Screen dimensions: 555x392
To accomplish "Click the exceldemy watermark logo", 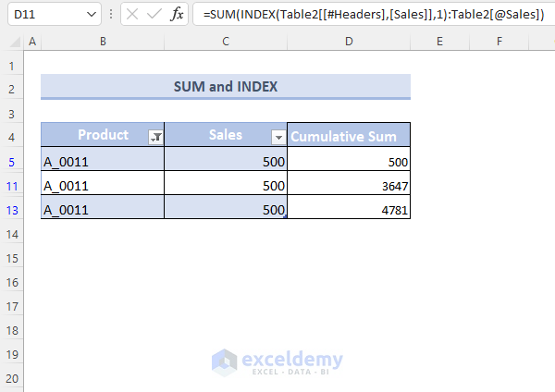I will coord(277,361).
